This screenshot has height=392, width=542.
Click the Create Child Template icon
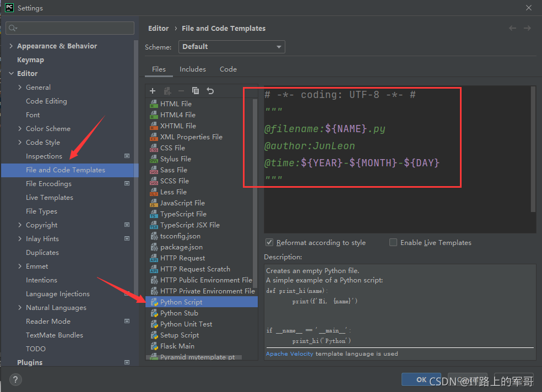pyautogui.click(x=167, y=91)
